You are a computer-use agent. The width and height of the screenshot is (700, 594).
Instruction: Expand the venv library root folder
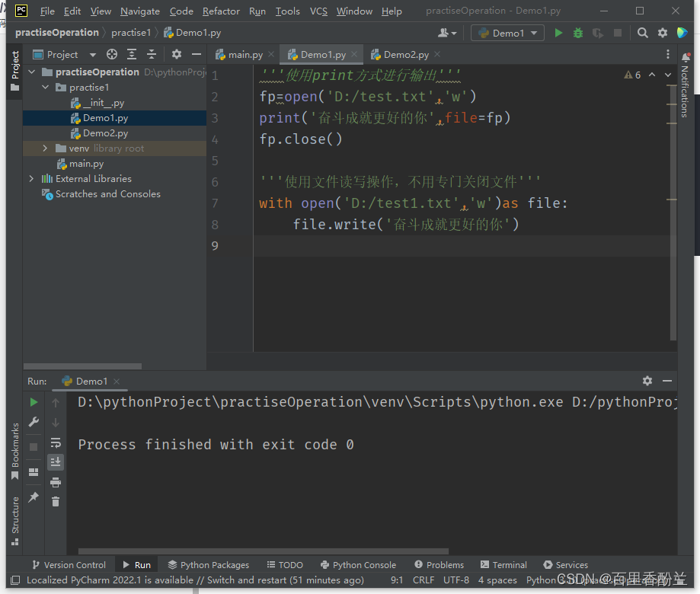45,148
